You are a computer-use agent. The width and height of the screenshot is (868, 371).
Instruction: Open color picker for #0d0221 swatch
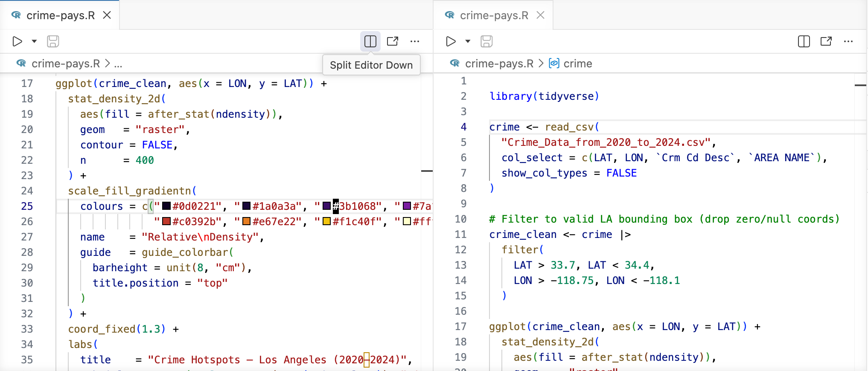pos(166,206)
